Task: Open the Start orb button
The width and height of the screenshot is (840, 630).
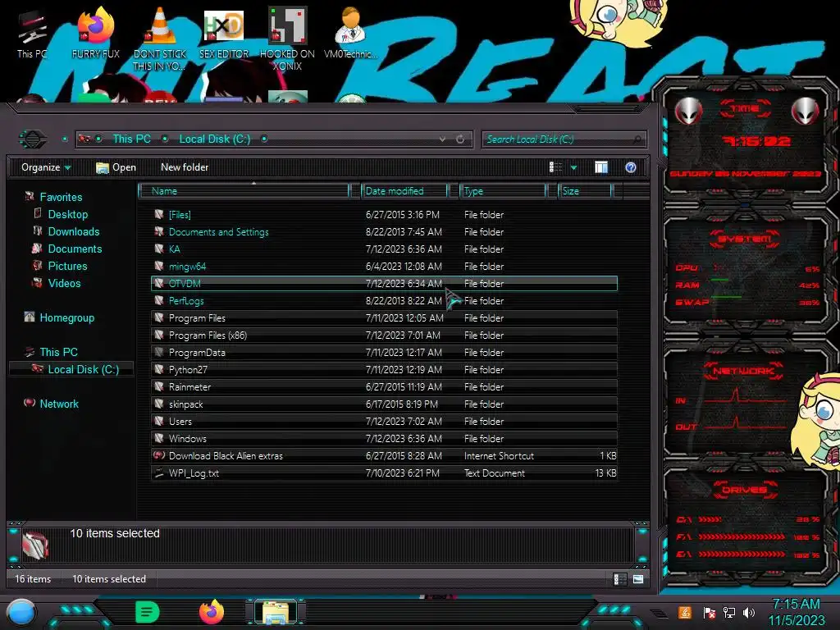Action: click(21, 613)
